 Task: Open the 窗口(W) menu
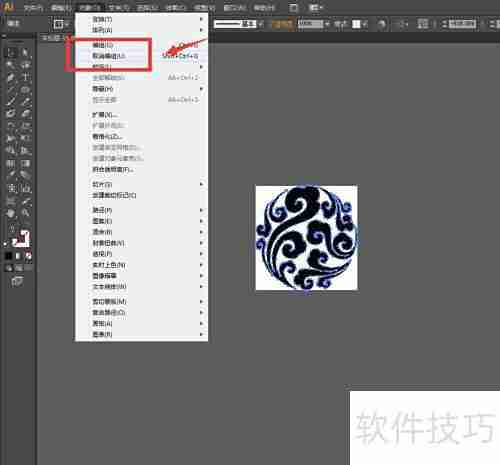pyautogui.click(x=234, y=7)
